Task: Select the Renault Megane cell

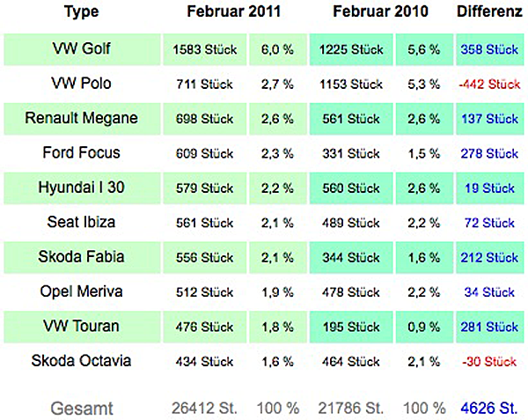Action: (x=82, y=119)
